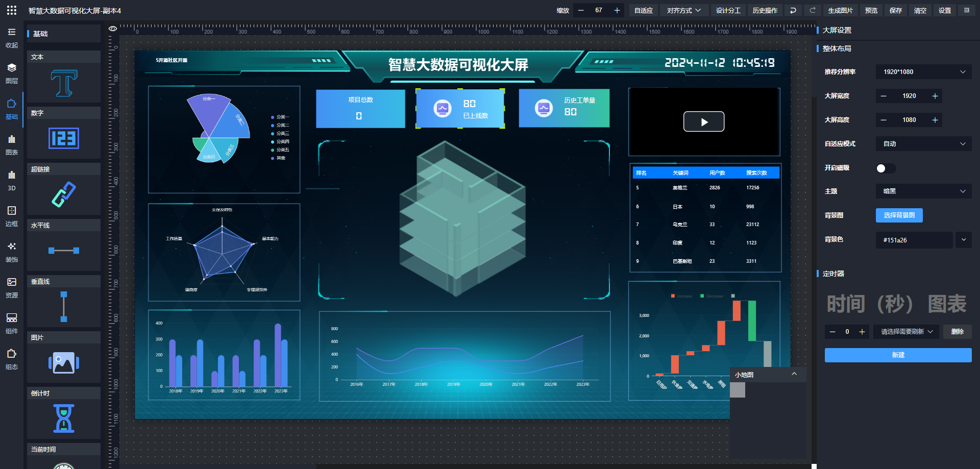Screen dimensions: 980x469
Task: Open the hamburger menu at top right
Action: pyautogui.click(x=966, y=10)
